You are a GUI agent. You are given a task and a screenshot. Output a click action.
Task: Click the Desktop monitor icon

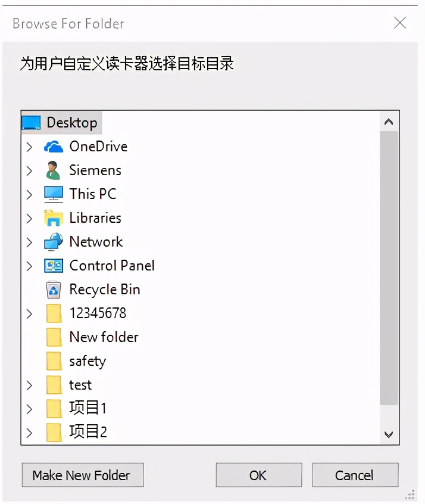tap(32, 122)
